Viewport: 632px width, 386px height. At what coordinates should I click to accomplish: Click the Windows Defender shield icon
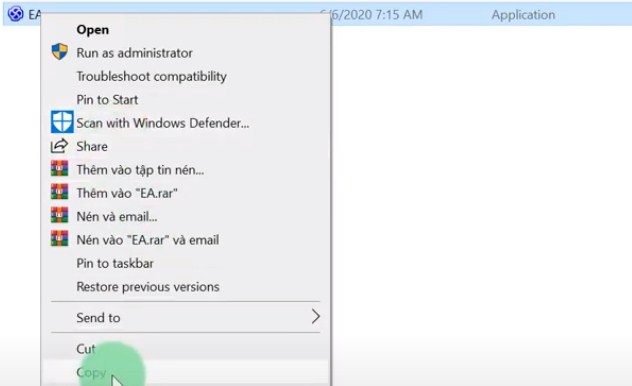pos(62,122)
